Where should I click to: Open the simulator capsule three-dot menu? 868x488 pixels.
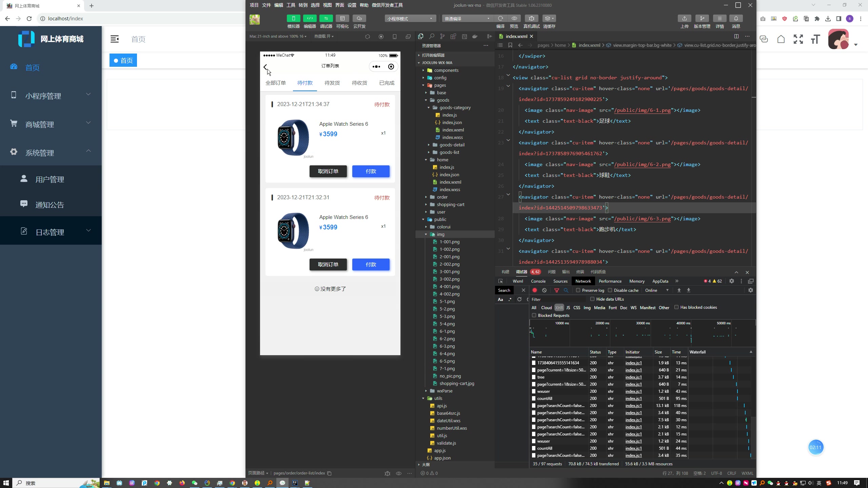click(x=376, y=67)
